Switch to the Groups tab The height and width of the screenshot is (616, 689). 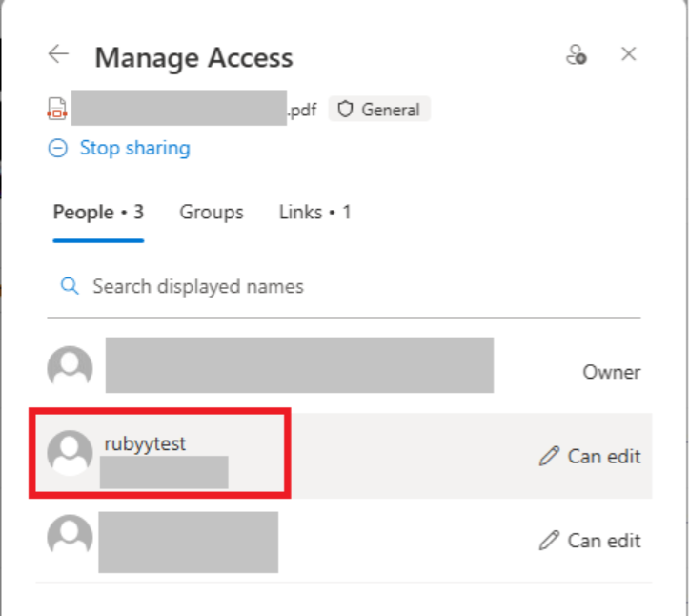pyautogui.click(x=212, y=213)
